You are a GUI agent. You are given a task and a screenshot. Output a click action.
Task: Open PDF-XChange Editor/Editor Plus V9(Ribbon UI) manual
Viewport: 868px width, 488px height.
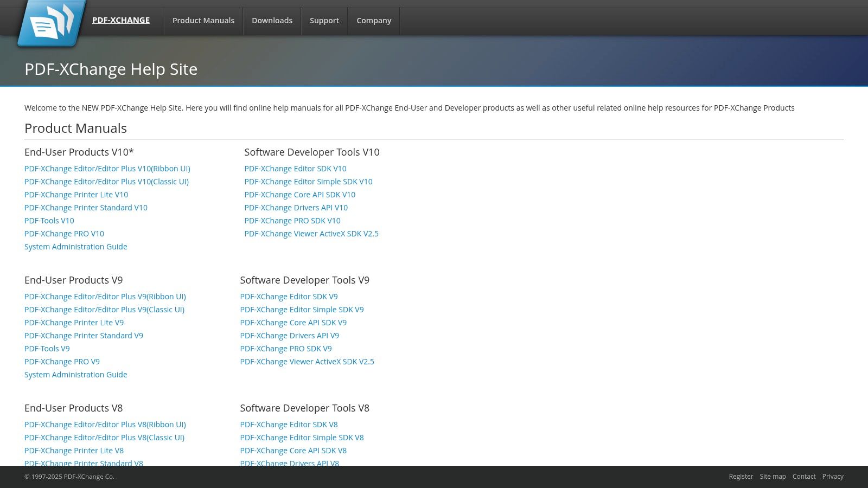click(105, 297)
